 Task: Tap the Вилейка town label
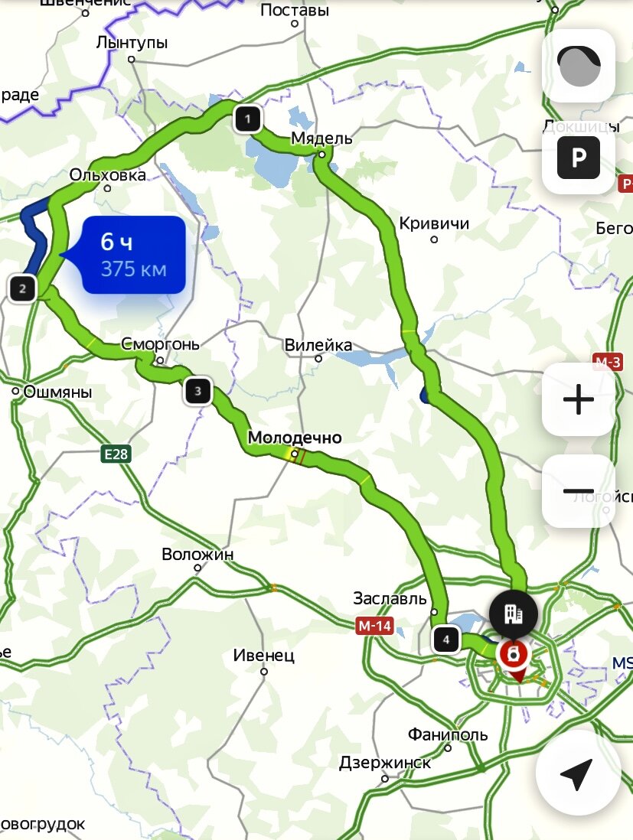pyautogui.click(x=318, y=344)
